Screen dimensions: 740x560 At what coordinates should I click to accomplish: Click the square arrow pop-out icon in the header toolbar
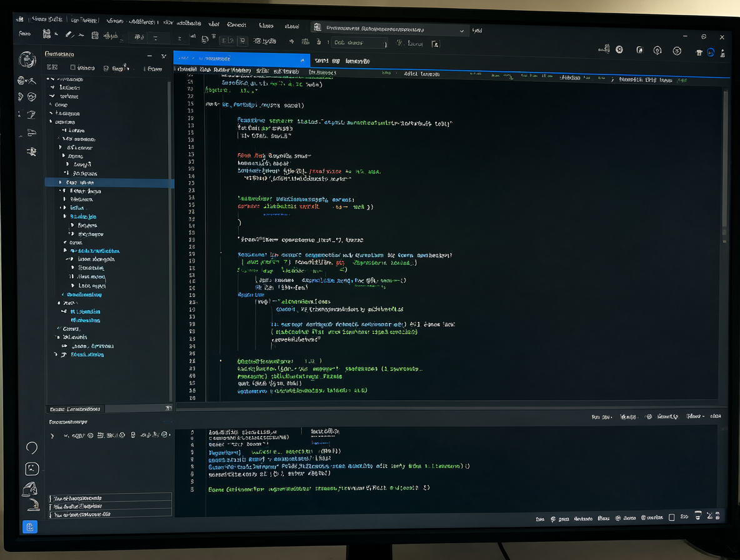(639, 49)
